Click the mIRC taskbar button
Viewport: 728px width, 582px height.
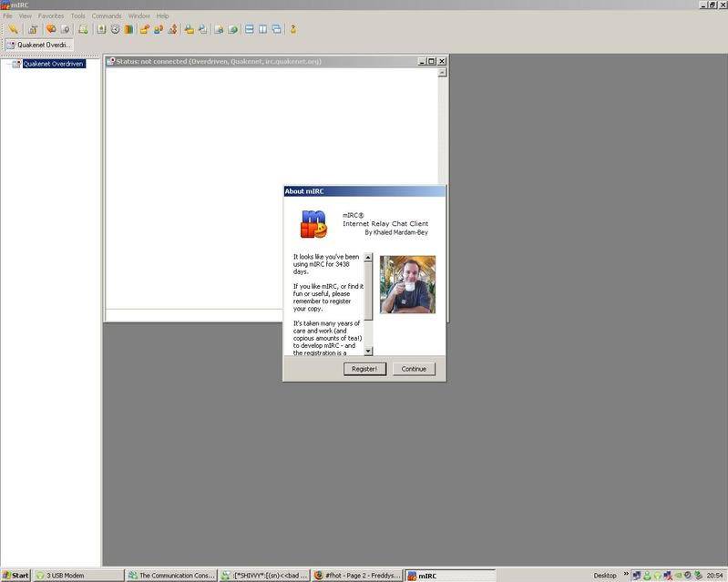click(x=450, y=576)
